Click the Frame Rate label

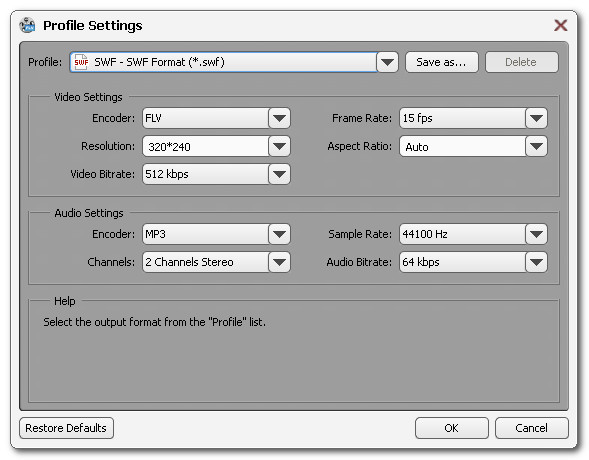coord(362,118)
